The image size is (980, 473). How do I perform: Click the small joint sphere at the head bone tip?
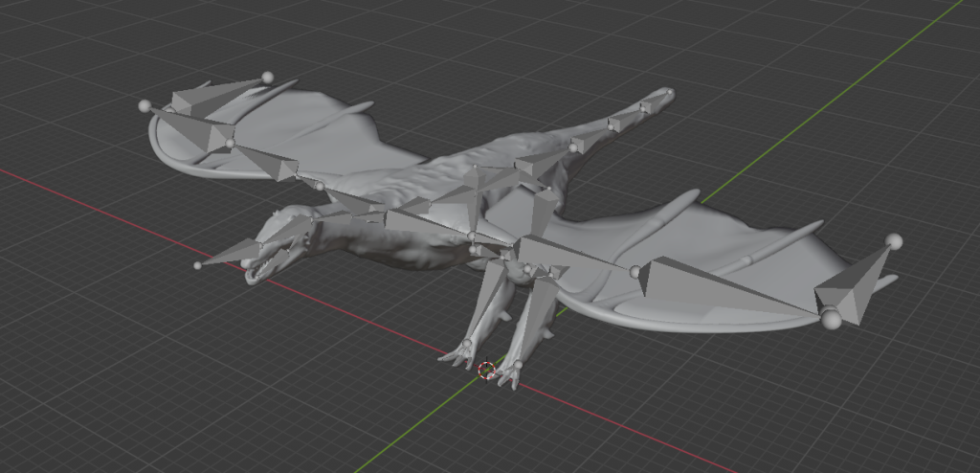(x=197, y=265)
